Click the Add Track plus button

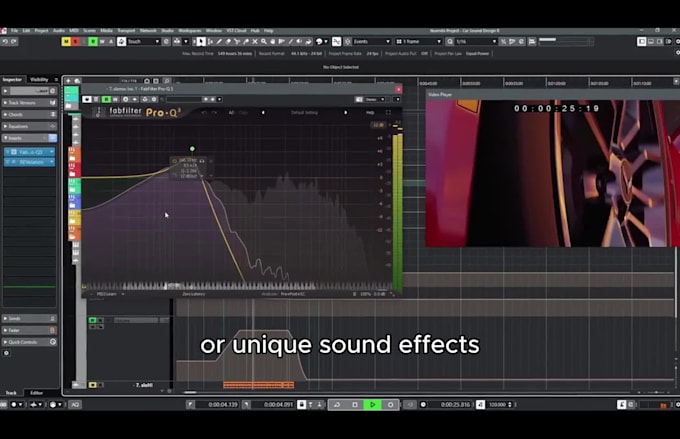(x=68, y=81)
